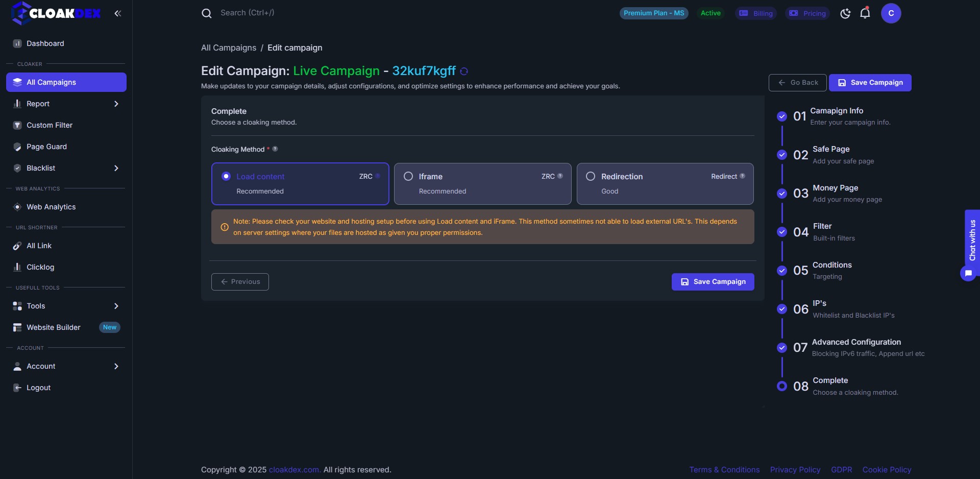Click the refresh icon beside campaign ID
This screenshot has height=479, width=980.
(464, 71)
